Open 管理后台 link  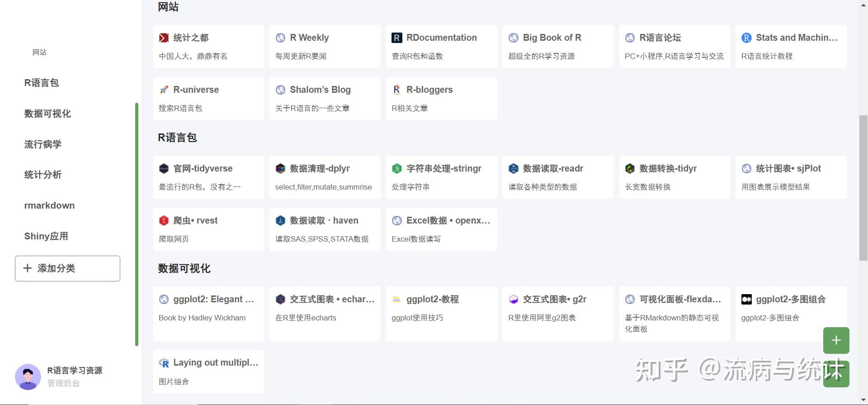pyautogui.click(x=63, y=383)
